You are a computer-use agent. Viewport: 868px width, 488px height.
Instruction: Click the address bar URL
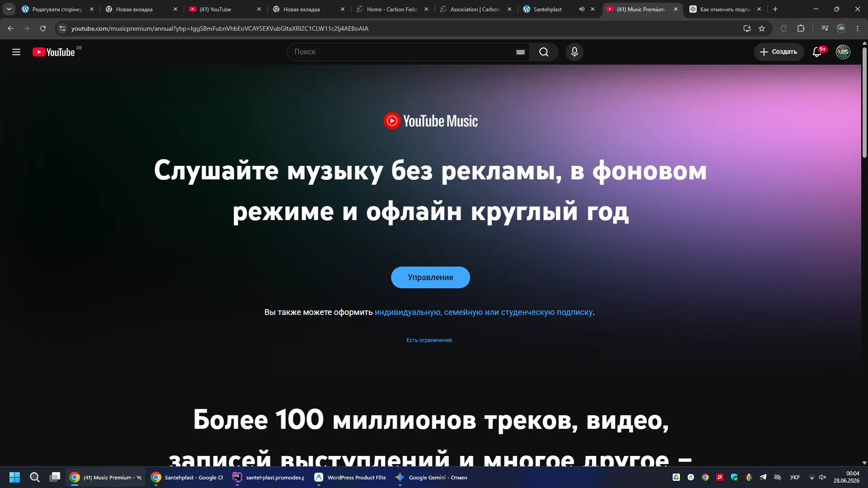pyautogui.click(x=220, y=28)
